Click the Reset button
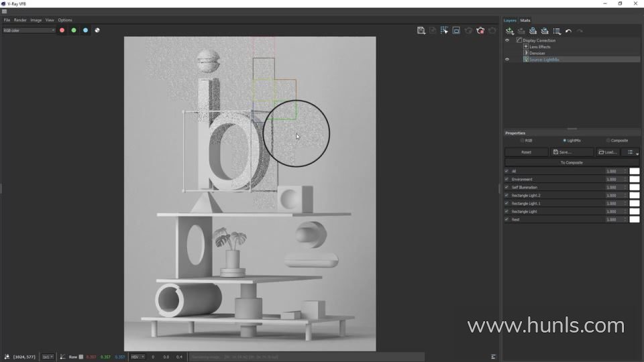The width and height of the screenshot is (644, 362). click(x=526, y=152)
